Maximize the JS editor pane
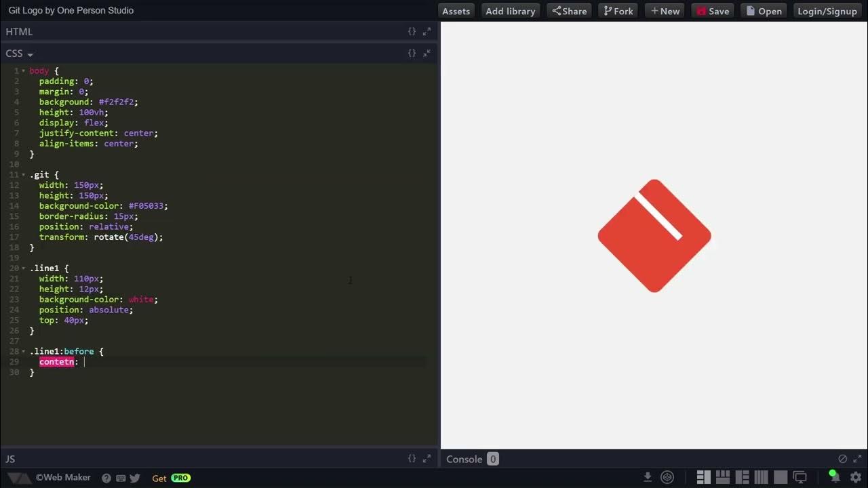 [427, 459]
